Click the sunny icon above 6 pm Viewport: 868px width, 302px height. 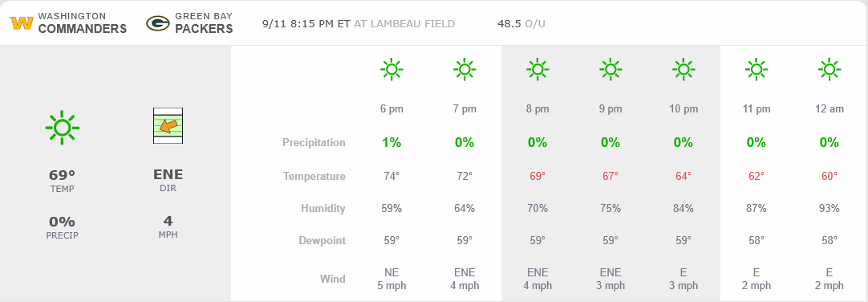(x=391, y=69)
